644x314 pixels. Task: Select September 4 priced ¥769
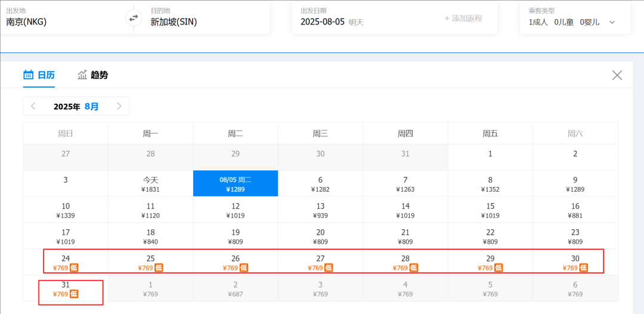(x=405, y=288)
